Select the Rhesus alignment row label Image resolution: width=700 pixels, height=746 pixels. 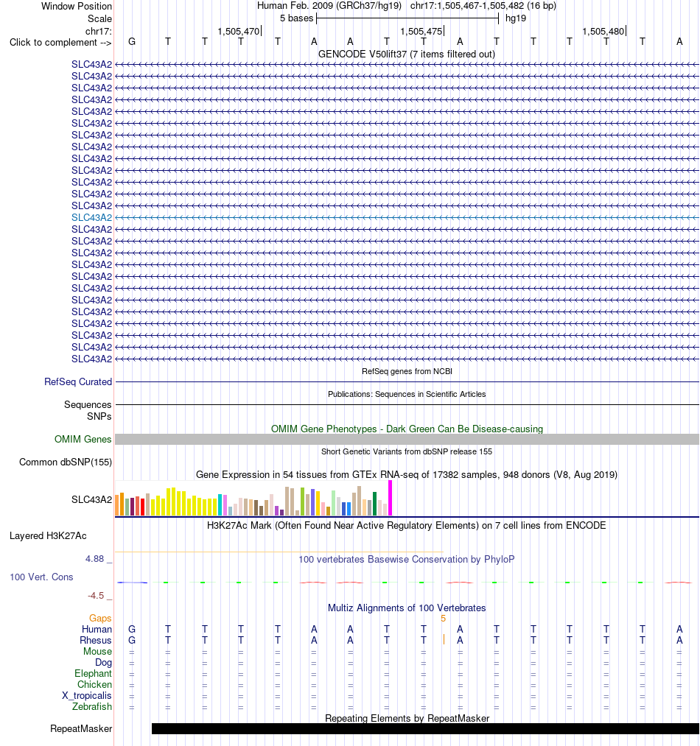pyautogui.click(x=96, y=640)
